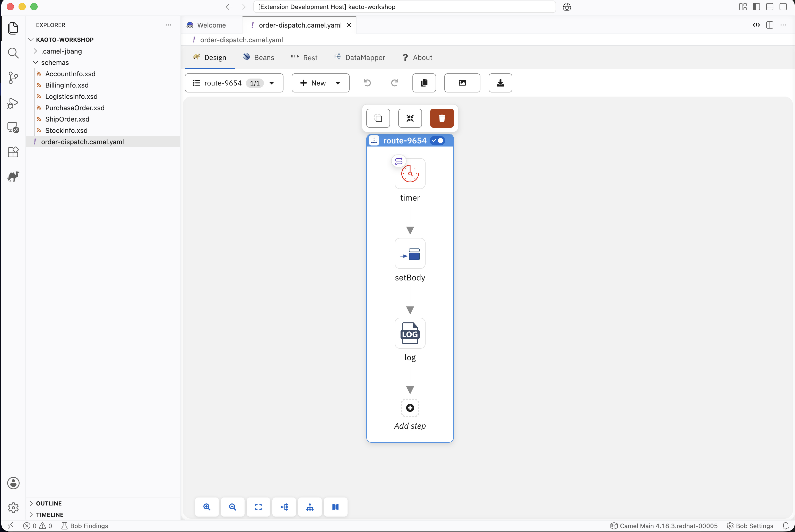The width and height of the screenshot is (795, 532).
Task: Switch to vertical layout
Action: (x=310, y=507)
